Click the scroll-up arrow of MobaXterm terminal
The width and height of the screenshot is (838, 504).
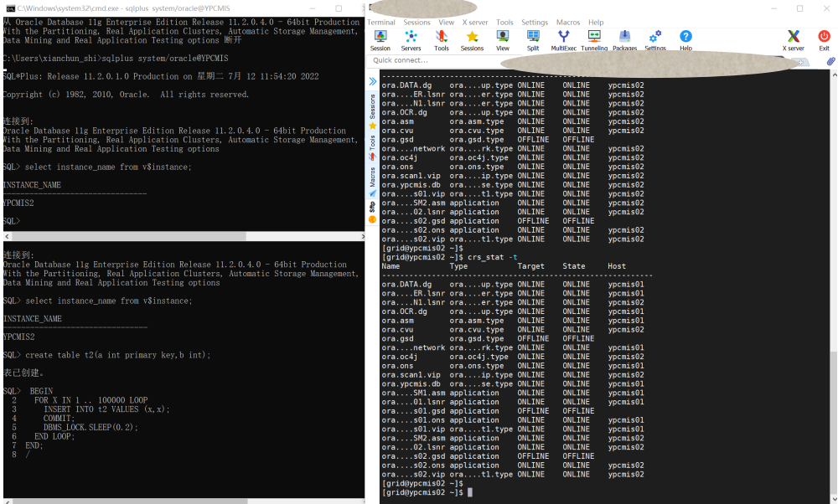click(x=835, y=75)
